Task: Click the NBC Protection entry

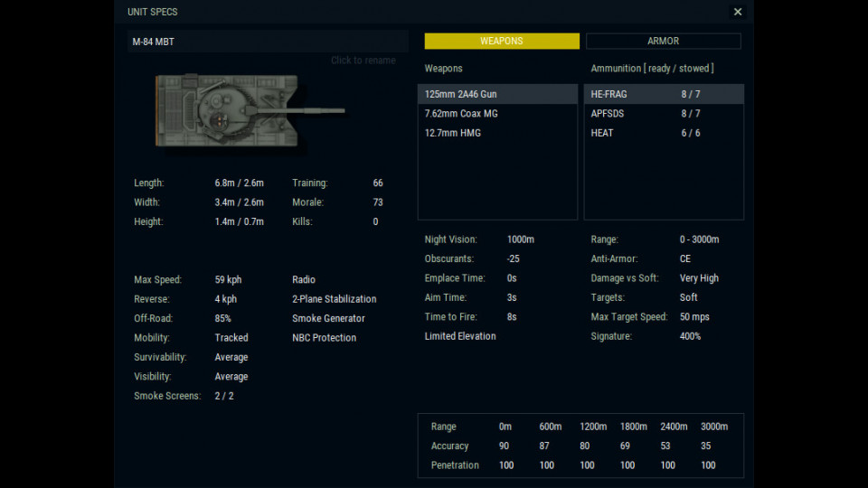Action: coord(324,337)
